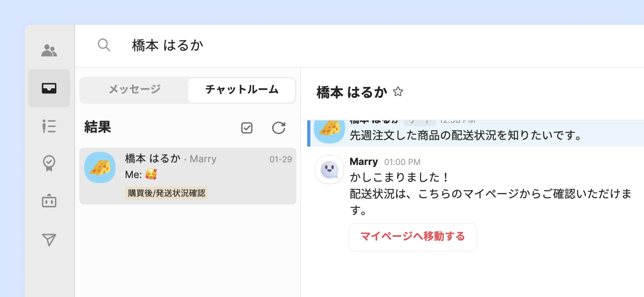Open the contacts sidebar icon
The image size is (644, 297).
[49, 50]
